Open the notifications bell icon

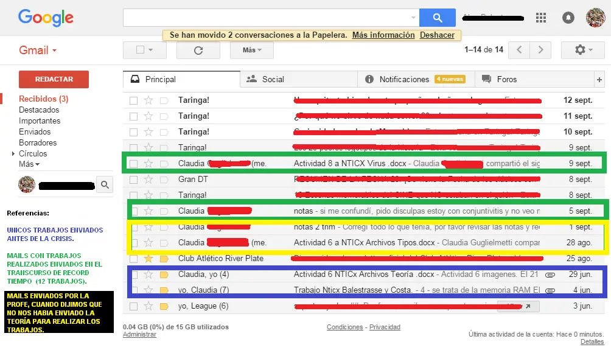click(568, 18)
